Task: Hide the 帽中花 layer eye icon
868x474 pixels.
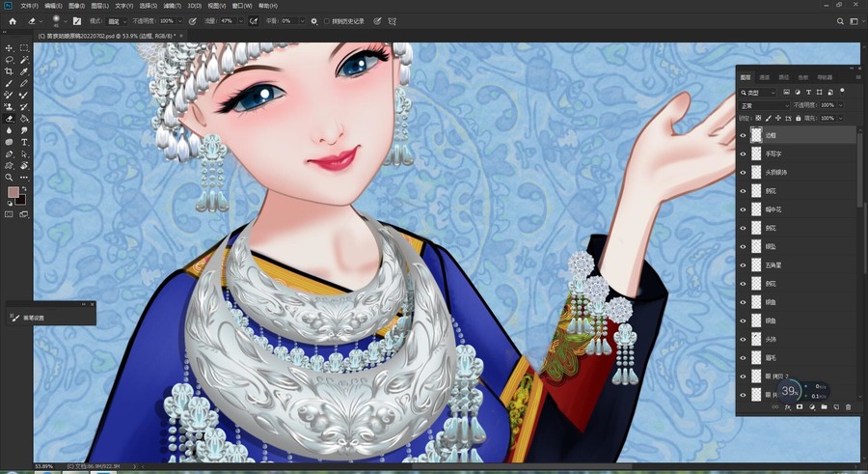Action: pos(743,209)
